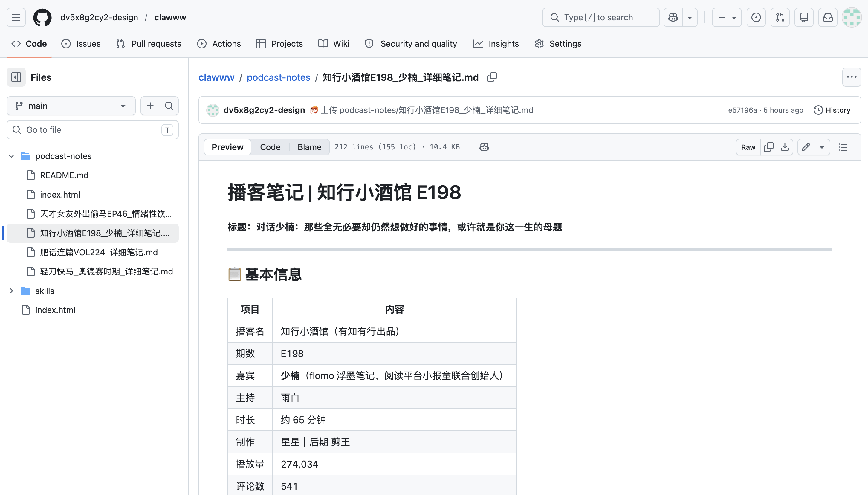Expand the skills folder chevron
Image resolution: width=868 pixels, height=495 pixels.
tap(11, 291)
